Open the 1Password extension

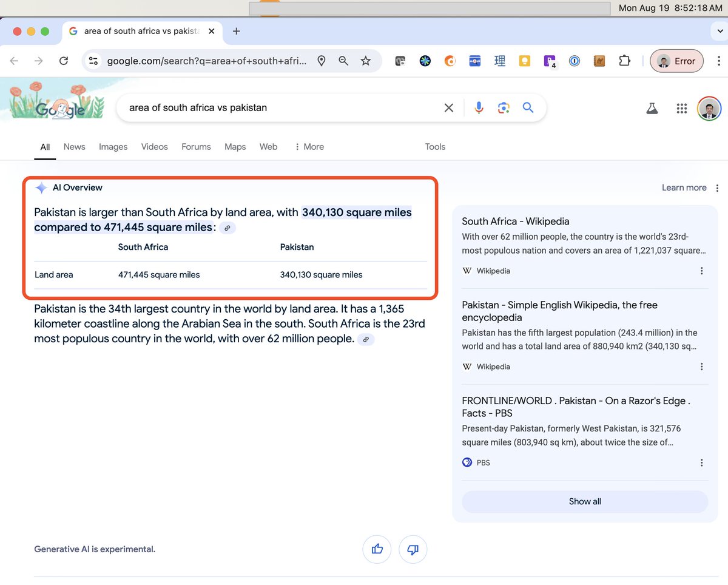point(575,61)
